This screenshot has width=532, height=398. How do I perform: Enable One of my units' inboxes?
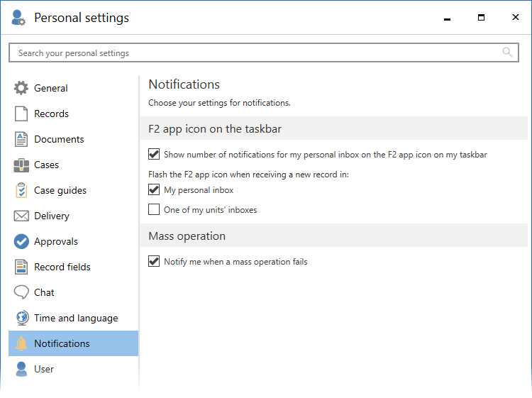(154, 209)
